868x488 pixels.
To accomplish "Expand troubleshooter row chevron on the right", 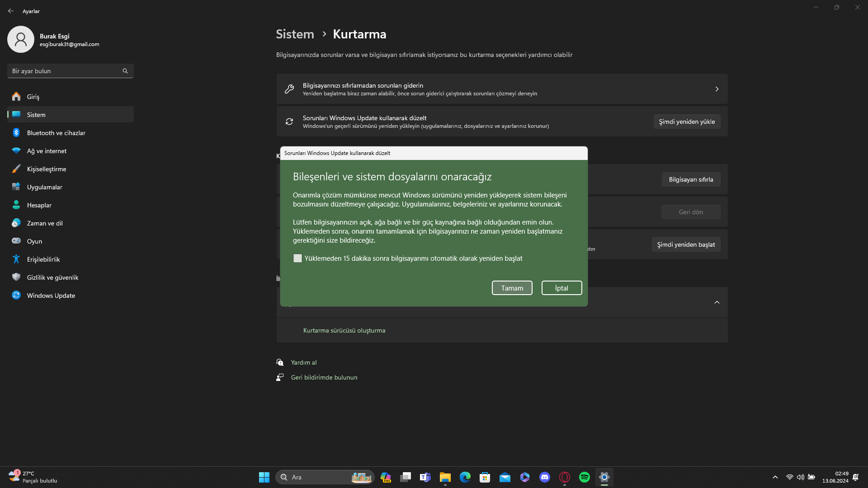I will [x=717, y=89].
